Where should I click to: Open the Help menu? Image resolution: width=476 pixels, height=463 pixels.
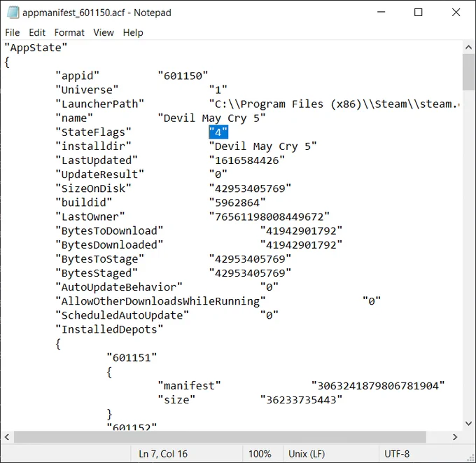pyautogui.click(x=133, y=32)
